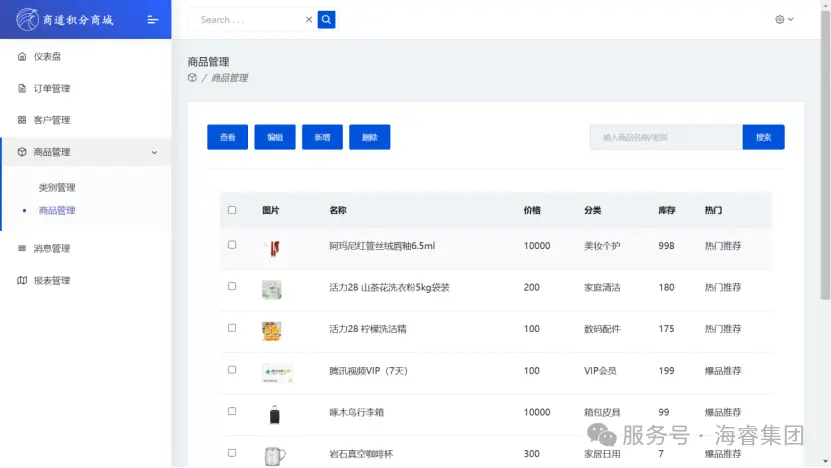Clear the top search box with X
Viewport: 831px width, 468px height.
(309, 19)
